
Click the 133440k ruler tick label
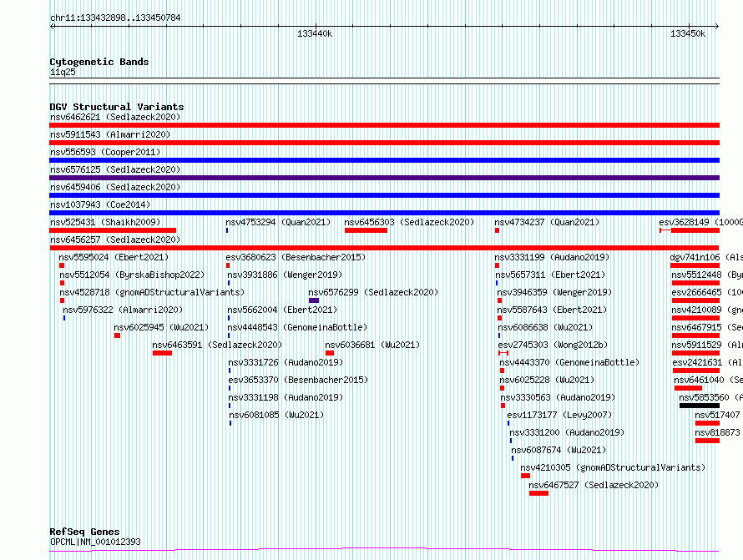315,33
